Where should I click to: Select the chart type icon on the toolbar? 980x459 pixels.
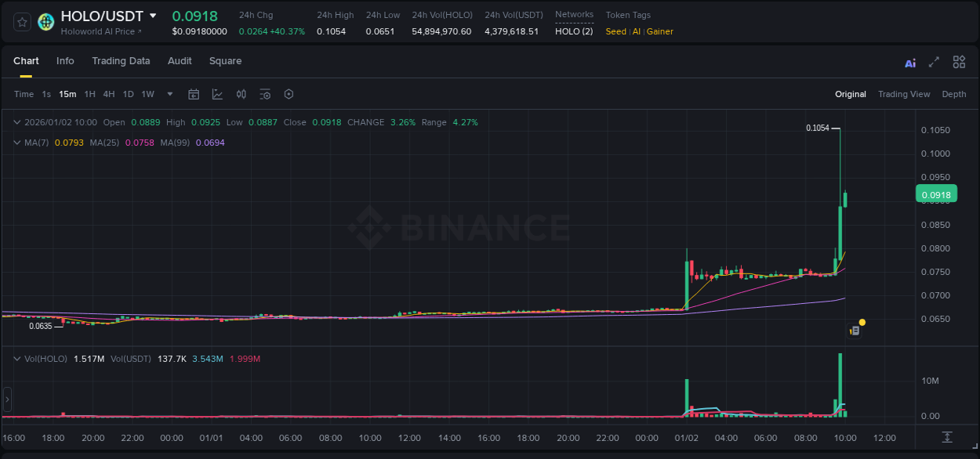click(x=217, y=94)
